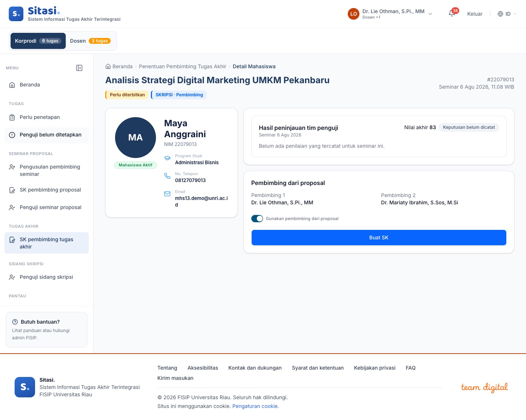The height and width of the screenshot is (420, 526).
Task: Click the Buat SK button
Action: [379, 238]
